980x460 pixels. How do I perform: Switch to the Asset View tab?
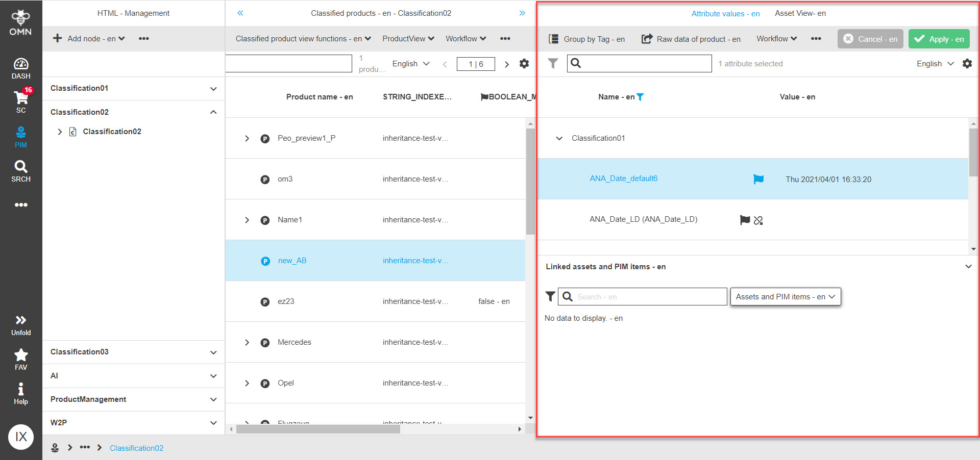point(800,13)
